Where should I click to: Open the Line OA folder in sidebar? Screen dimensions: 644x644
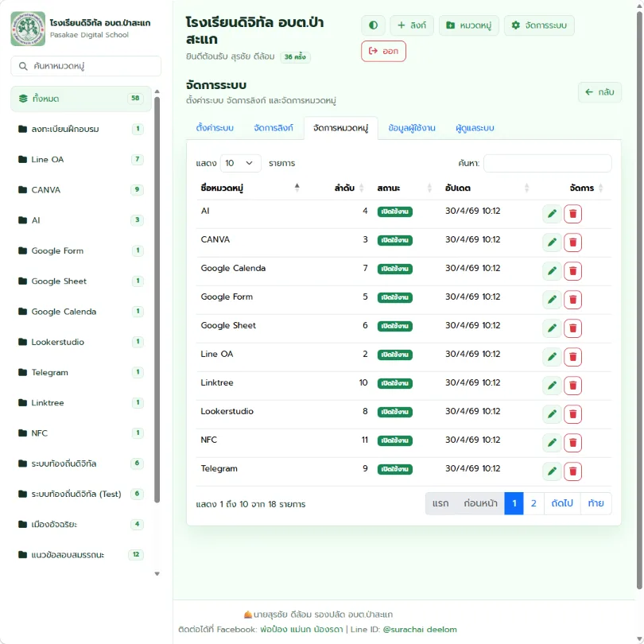coord(81,159)
